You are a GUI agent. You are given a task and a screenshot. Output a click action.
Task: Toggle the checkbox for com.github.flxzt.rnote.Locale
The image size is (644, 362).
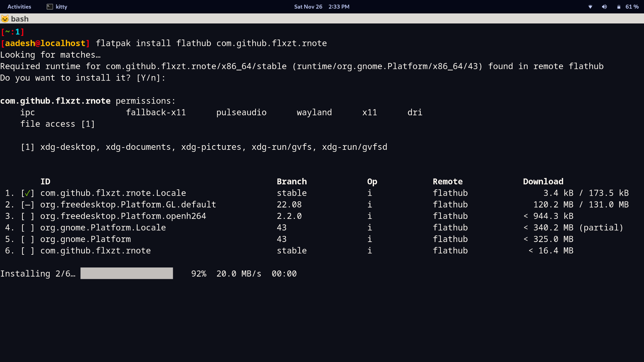click(28, 193)
